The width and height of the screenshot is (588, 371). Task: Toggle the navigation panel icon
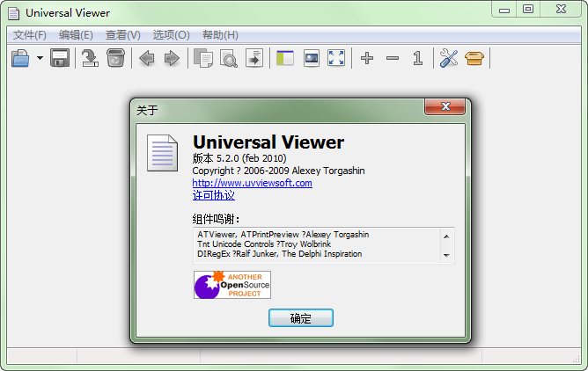285,58
